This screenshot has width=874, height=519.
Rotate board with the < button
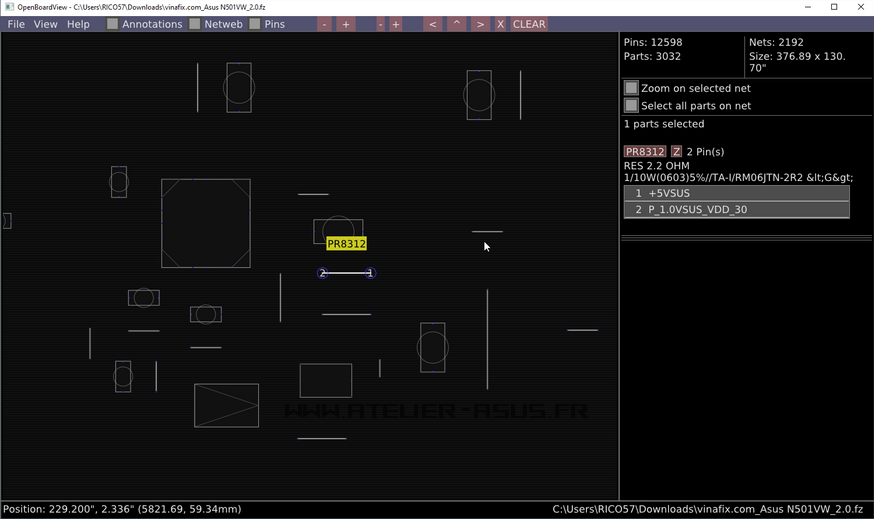click(433, 24)
